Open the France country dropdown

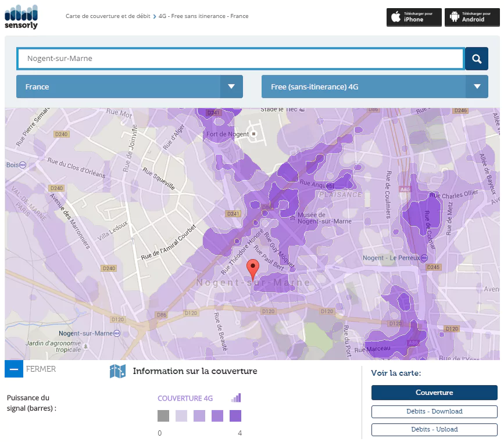coord(129,87)
